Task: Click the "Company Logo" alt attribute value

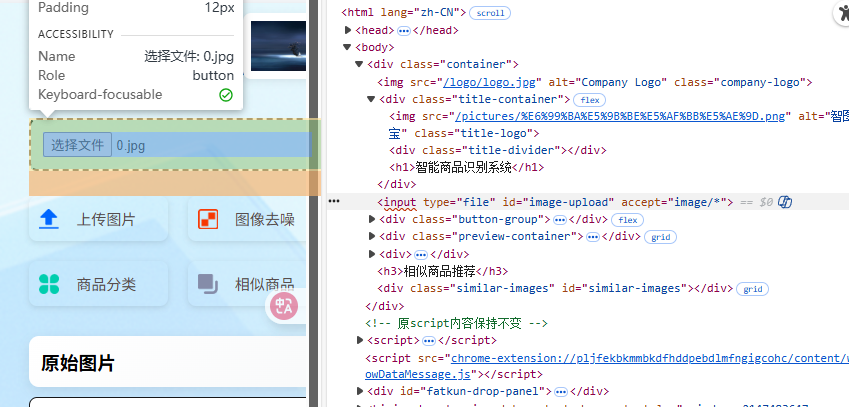Action: [x=622, y=82]
